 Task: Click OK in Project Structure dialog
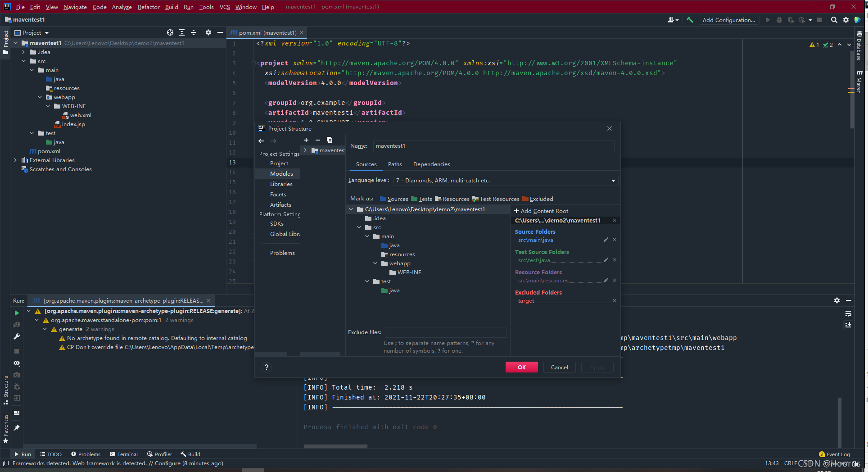click(x=522, y=367)
